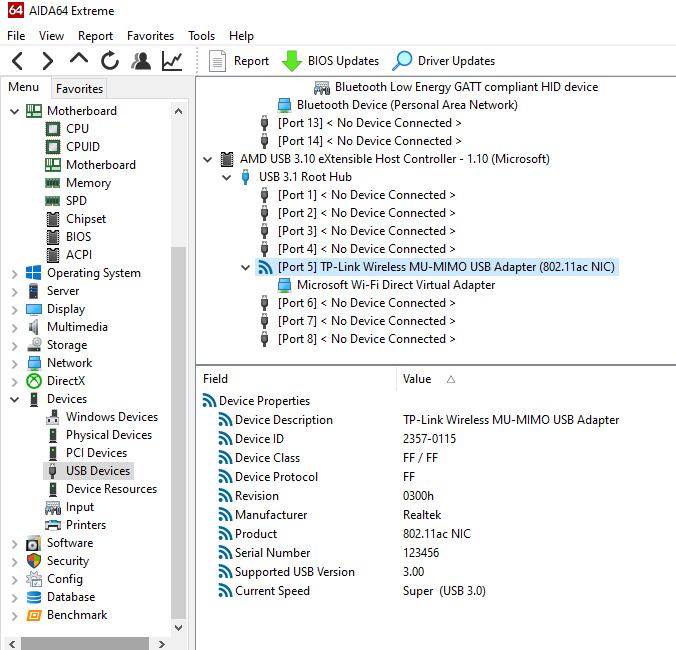Select the Device ID value 2357-0115
Viewport: 676px width, 650px height.
coord(429,439)
